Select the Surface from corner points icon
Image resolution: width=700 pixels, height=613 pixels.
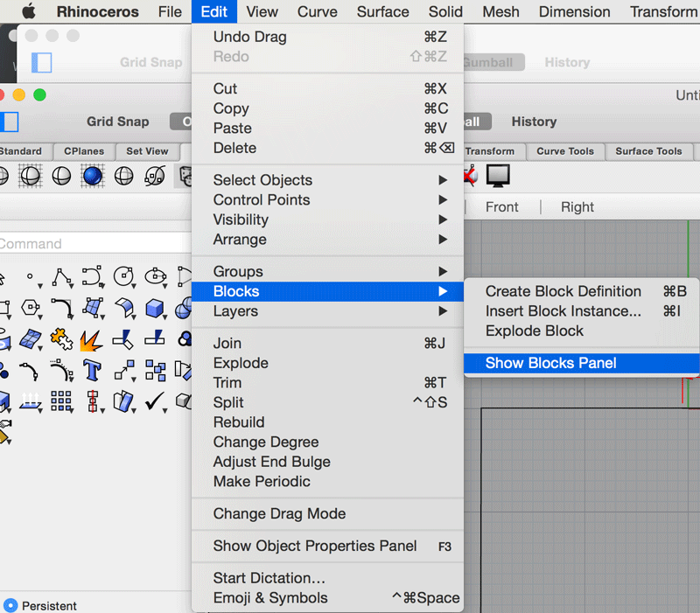coord(93,309)
